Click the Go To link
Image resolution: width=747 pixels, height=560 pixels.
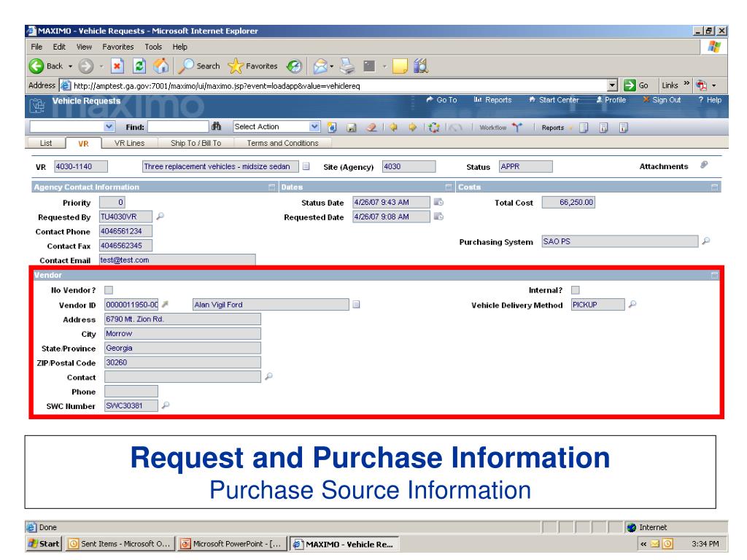tap(441, 99)
